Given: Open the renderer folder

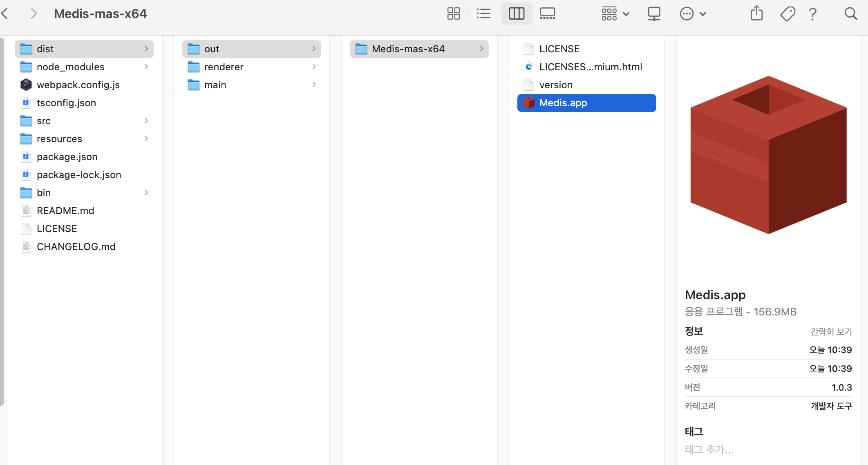Looking at the screenshot, I should tap(224, 67).
